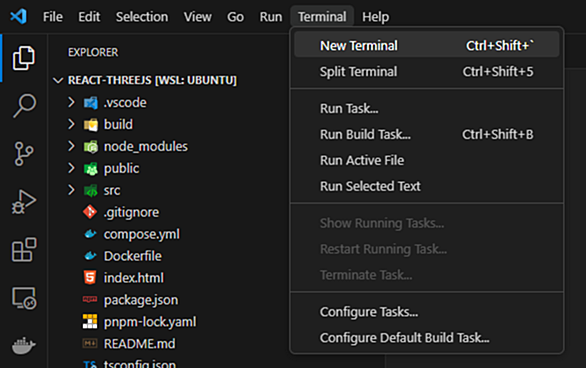Open the Remote Explorer icon
This screenshot has height=368, width=586.
tap(24, 298)
